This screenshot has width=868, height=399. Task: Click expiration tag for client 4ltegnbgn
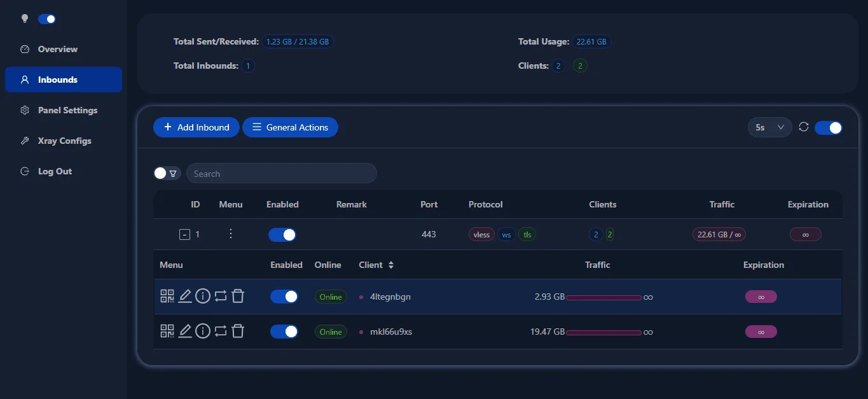(761, 297)
